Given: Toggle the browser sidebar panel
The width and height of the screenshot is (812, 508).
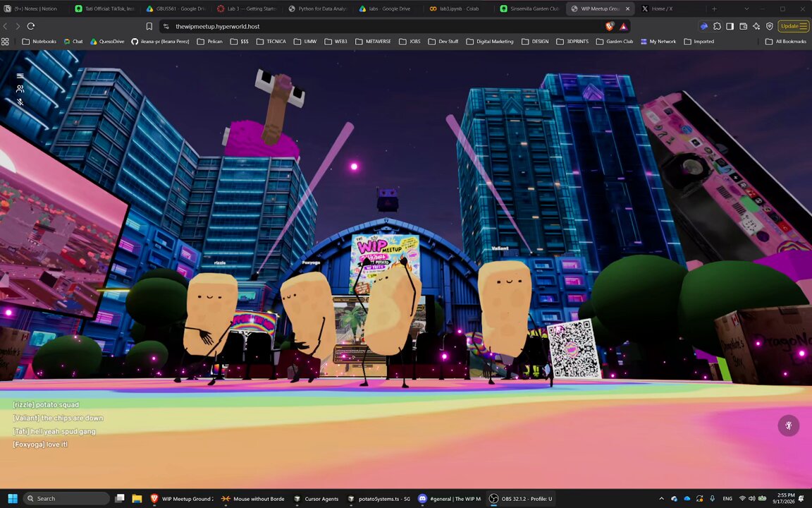Looking at the screenshot, I should tap(730, 26).
